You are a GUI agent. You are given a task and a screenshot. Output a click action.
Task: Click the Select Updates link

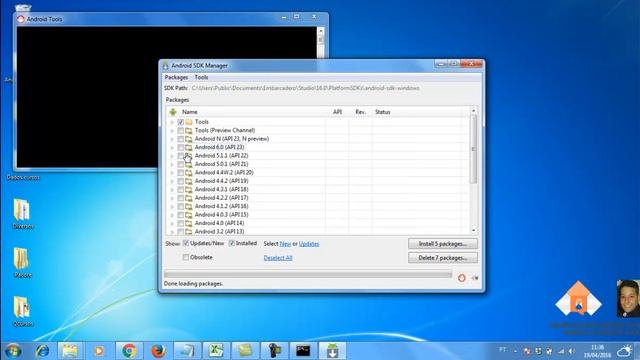point(309,244)
